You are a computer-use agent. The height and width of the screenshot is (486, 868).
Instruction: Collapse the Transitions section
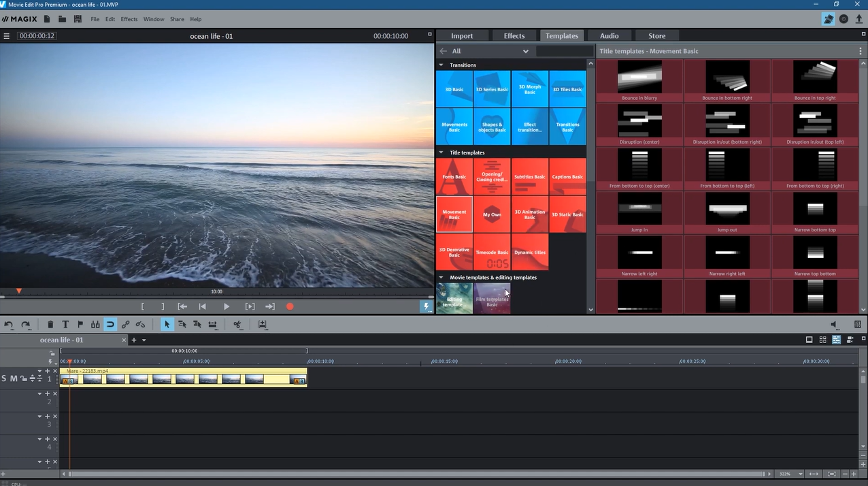(441, 65)
